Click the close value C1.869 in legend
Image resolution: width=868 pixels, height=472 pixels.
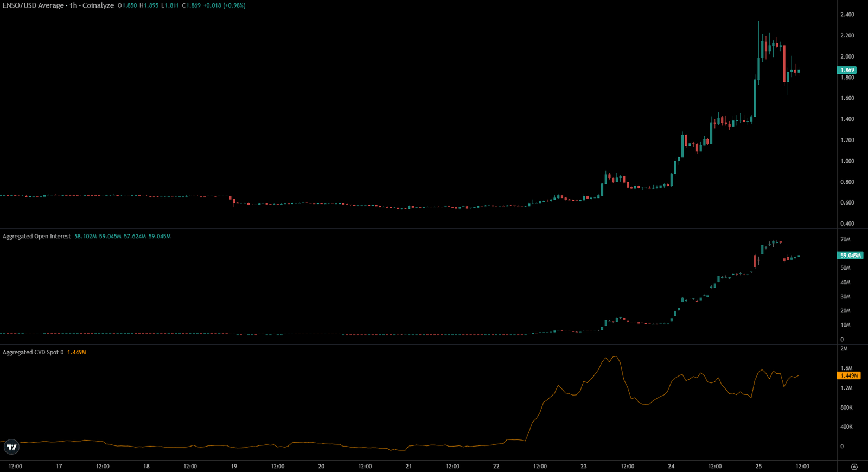coord(191,5)
